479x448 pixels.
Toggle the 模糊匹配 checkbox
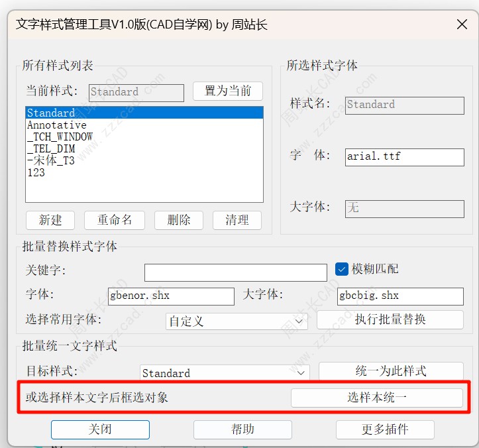click(x=342, y=269)
